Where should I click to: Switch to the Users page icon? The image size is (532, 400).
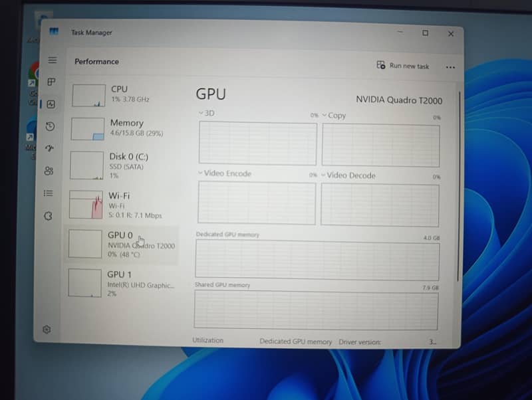click(x=49, y=171)
